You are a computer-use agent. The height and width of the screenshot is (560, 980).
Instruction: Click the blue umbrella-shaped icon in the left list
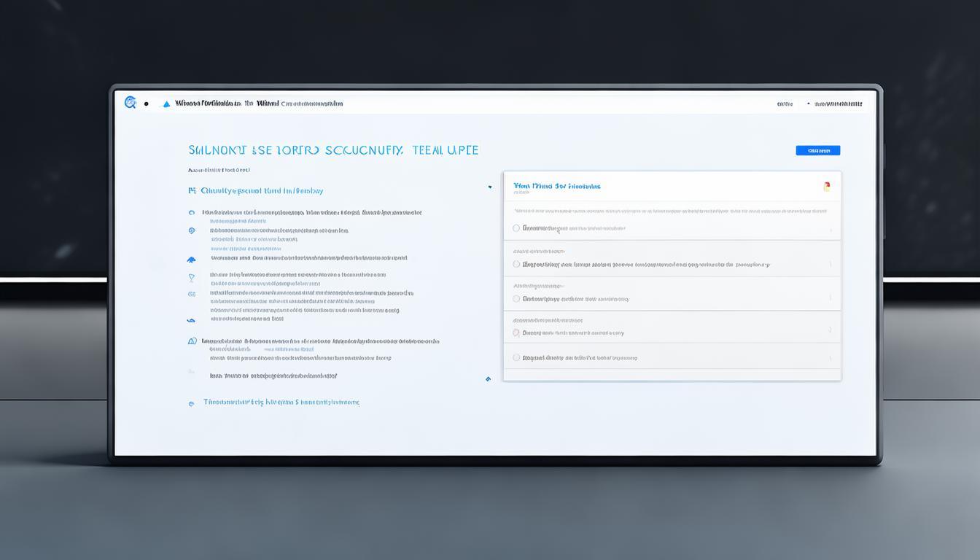coord(191,259)
